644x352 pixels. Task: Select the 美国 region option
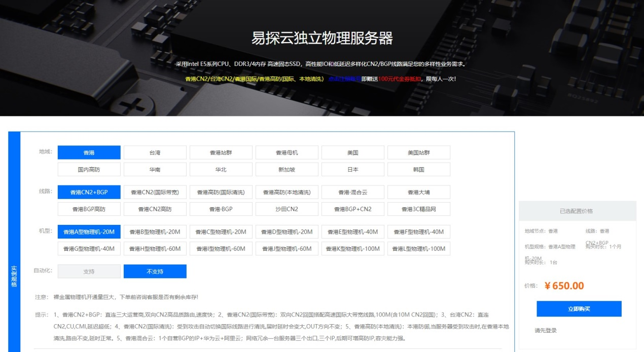(x=353, y=152)
